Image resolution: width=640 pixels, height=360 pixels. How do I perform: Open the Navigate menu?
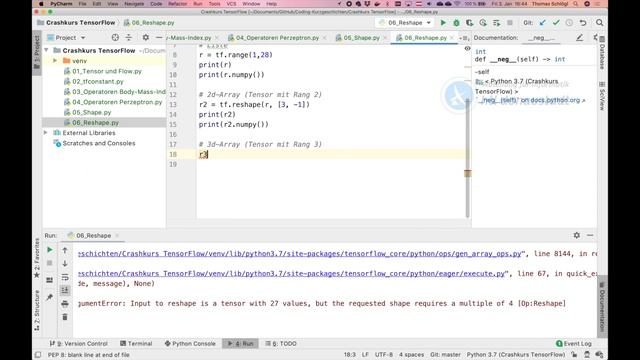click(134, 4)
